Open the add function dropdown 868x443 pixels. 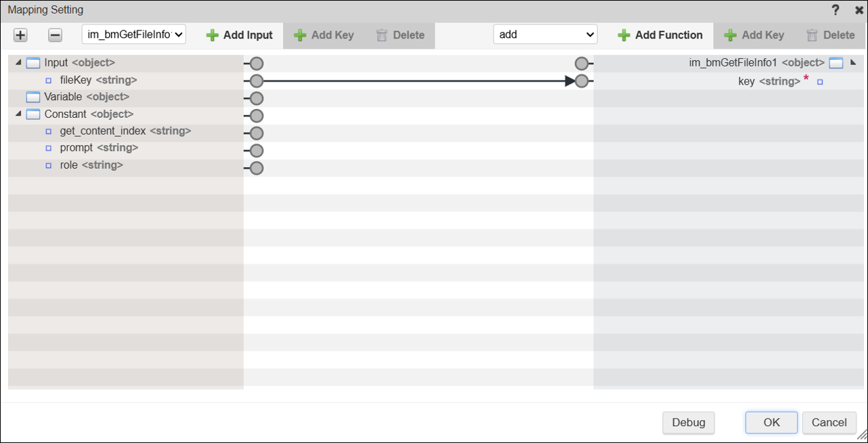click(x=545, y=35)
